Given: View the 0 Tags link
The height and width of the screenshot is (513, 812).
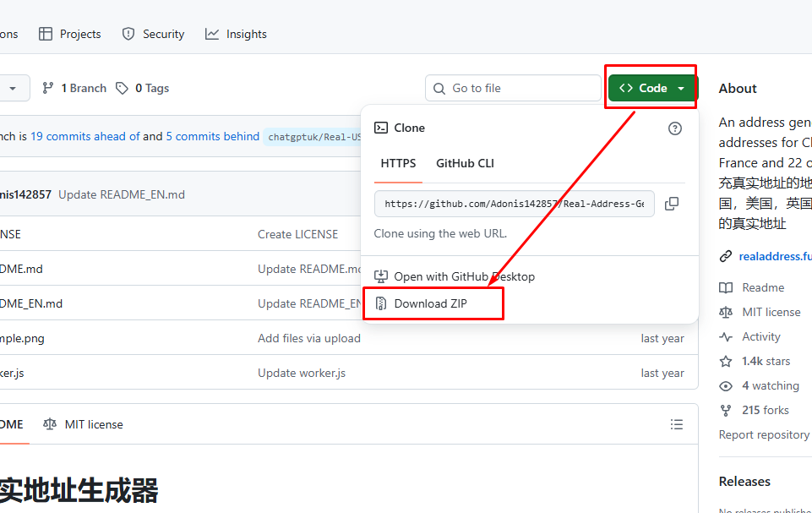Looking at the screenshot, I should click(143, 88).
